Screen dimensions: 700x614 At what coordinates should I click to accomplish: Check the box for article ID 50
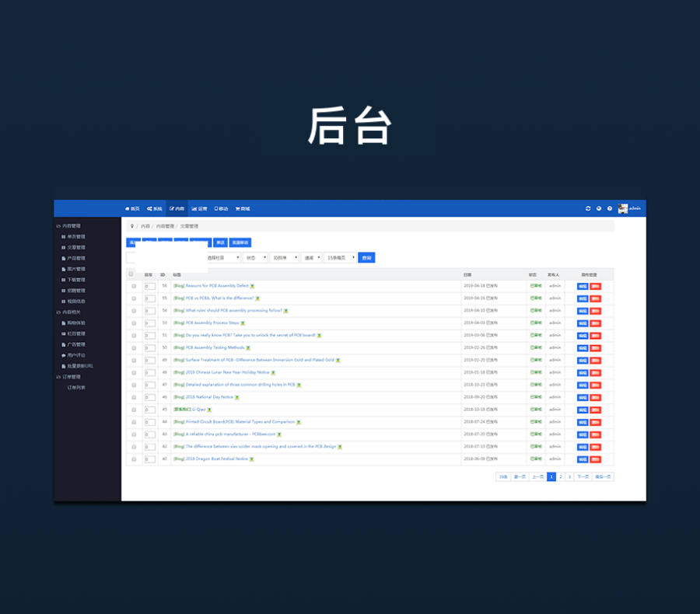pos(134,347)
